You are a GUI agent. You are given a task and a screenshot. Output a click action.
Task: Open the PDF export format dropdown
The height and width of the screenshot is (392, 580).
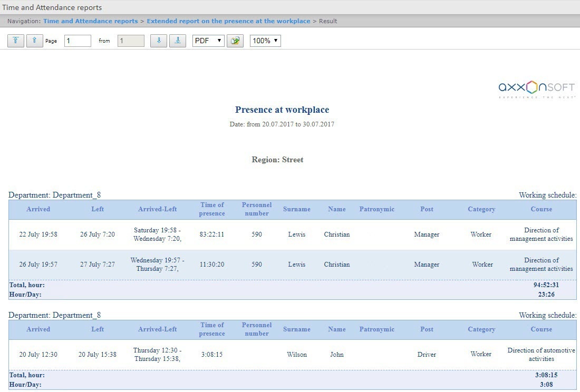click(x=208, y=41)
